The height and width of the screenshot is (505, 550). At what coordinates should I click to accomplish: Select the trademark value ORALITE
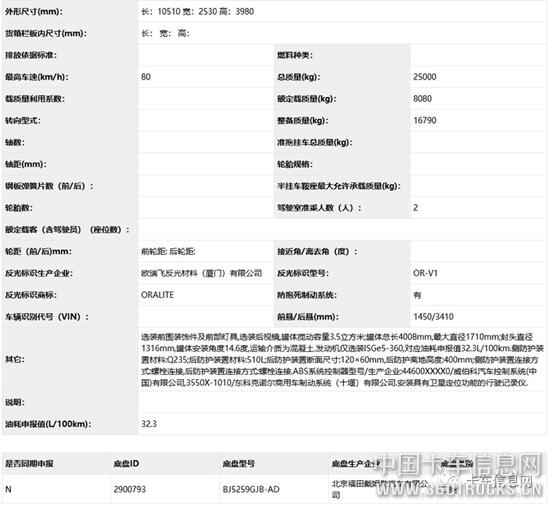coord(157,295)
